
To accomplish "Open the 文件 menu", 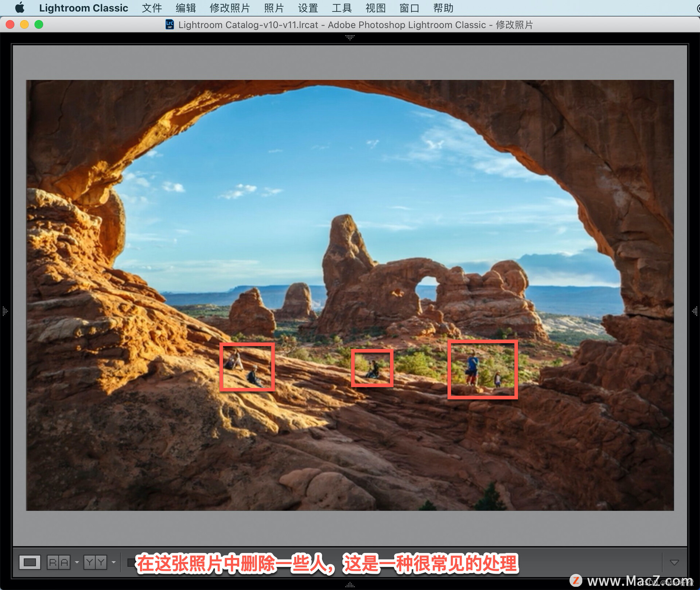I will pos(152,8).
